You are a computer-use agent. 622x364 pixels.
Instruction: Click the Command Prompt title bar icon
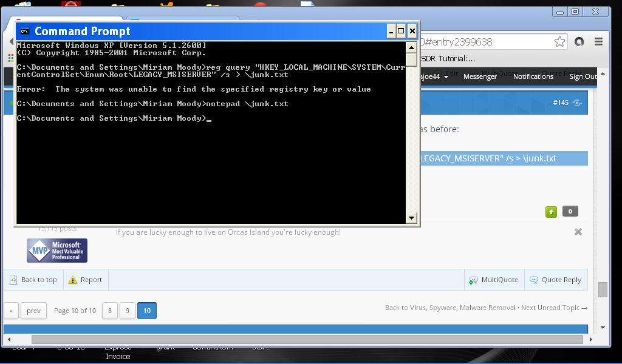(x=24, y=32)
